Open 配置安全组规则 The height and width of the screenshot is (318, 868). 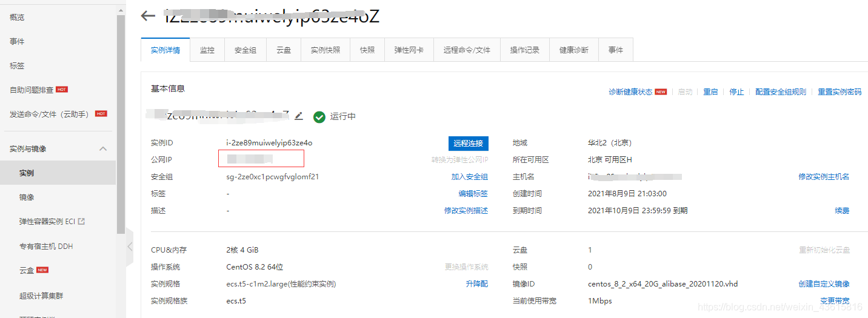(781, 92)
